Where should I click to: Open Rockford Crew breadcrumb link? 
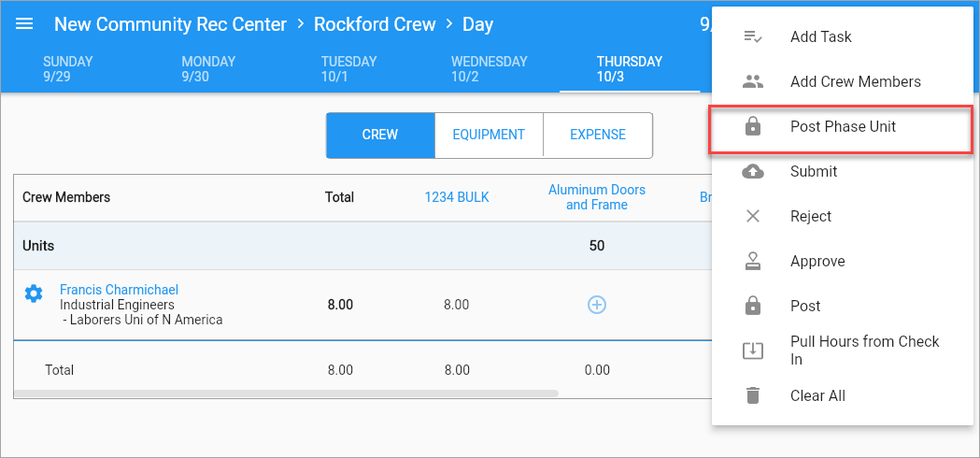point(375,24)
